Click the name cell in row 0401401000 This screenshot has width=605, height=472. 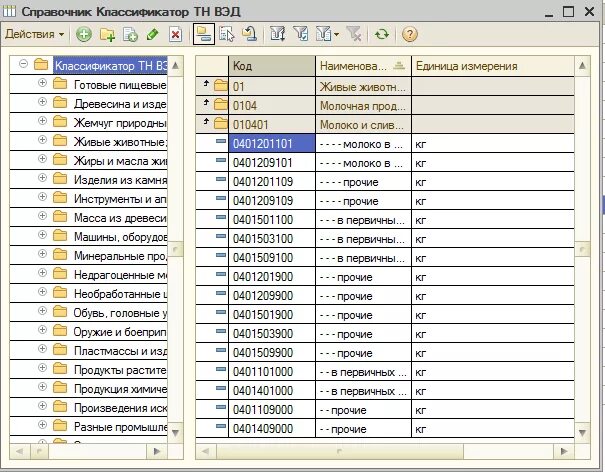tap(363, 391)
